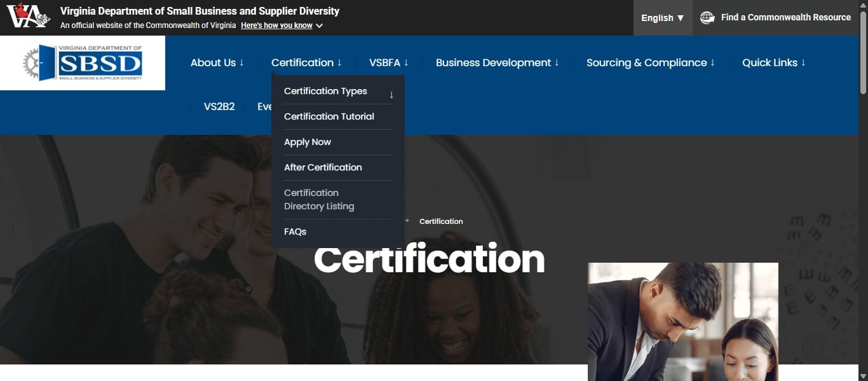Open the About Us menu
This screenshot has width=868, height=381.
217,62
